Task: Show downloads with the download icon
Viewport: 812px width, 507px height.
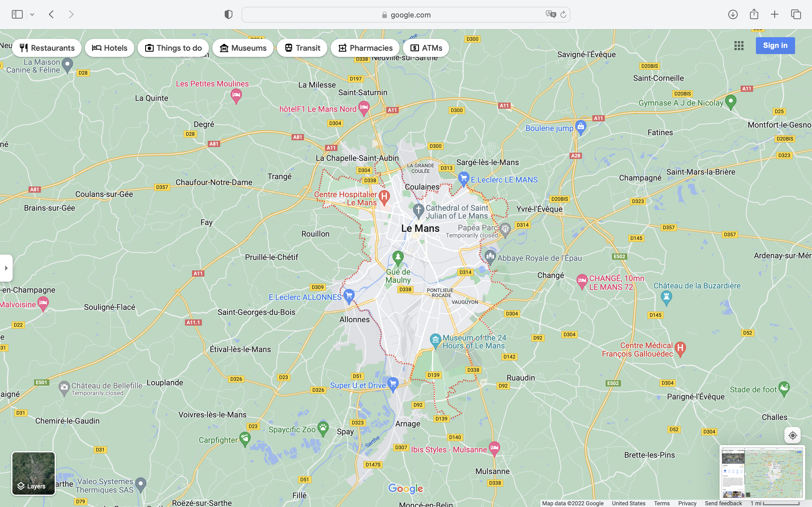Action: tap(732, 14)
